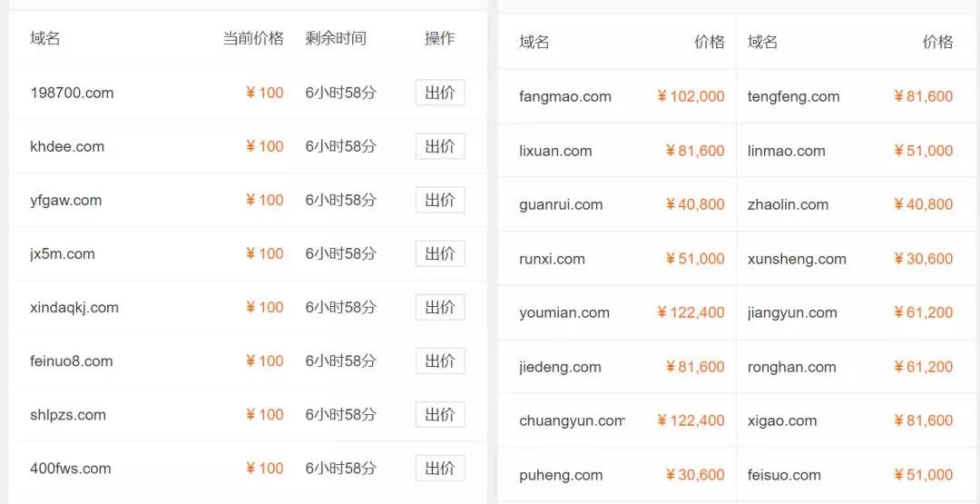Select tengfeng.com domain entry
This screenshot has width=980, height=504.
793,97
